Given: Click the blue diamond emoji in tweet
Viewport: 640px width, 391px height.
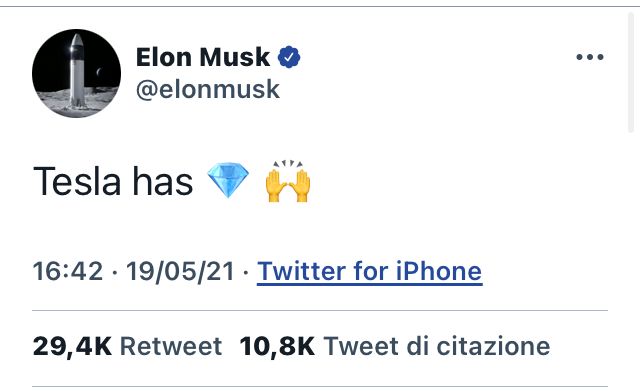Looking at the screenshot, I should click(228, 180).
